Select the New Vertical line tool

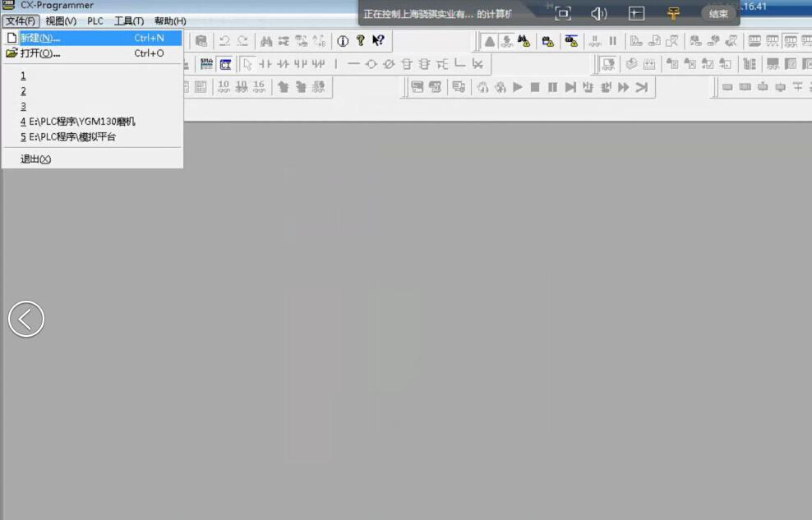[336, 64]
